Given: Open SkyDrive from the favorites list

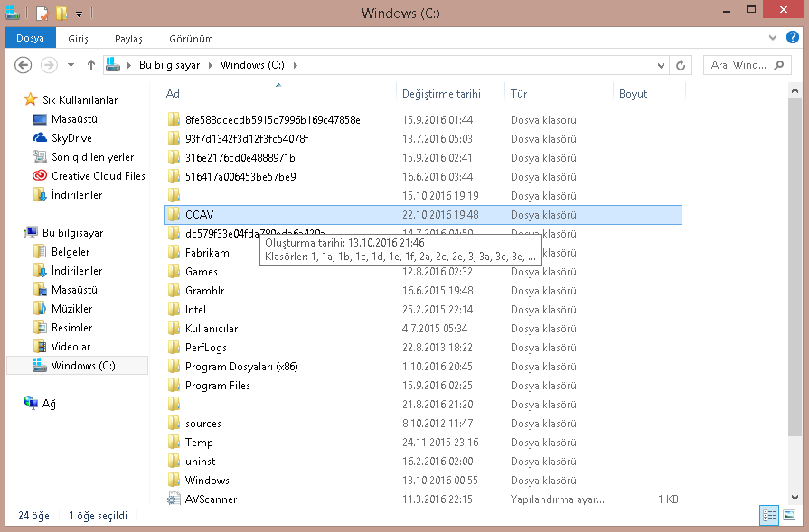Looking at the screenshot, I should tap(71, 138).
